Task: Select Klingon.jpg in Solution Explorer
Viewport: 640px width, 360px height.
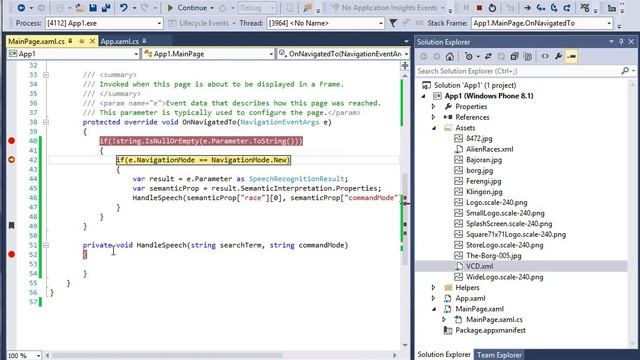Action: click(x=484, y=191)
